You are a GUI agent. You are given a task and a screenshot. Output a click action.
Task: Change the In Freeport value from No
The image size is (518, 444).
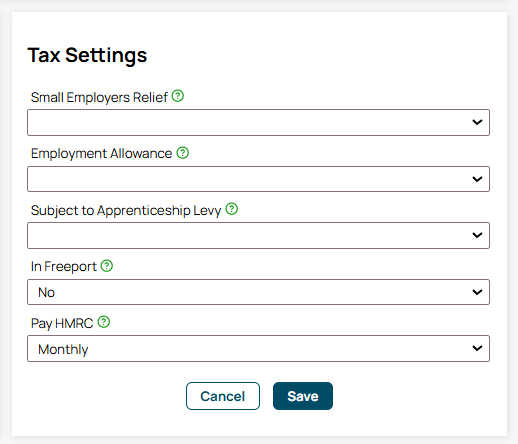[x=258, y=292]
